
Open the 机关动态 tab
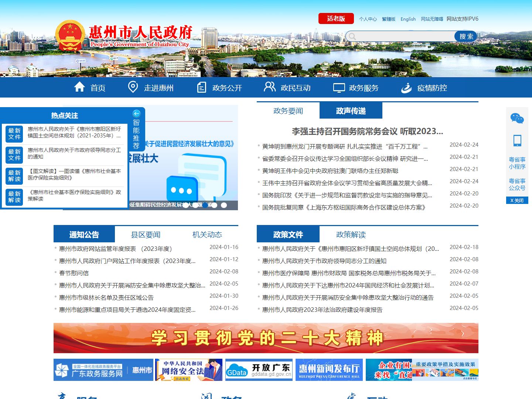click(x=207, y=235)
